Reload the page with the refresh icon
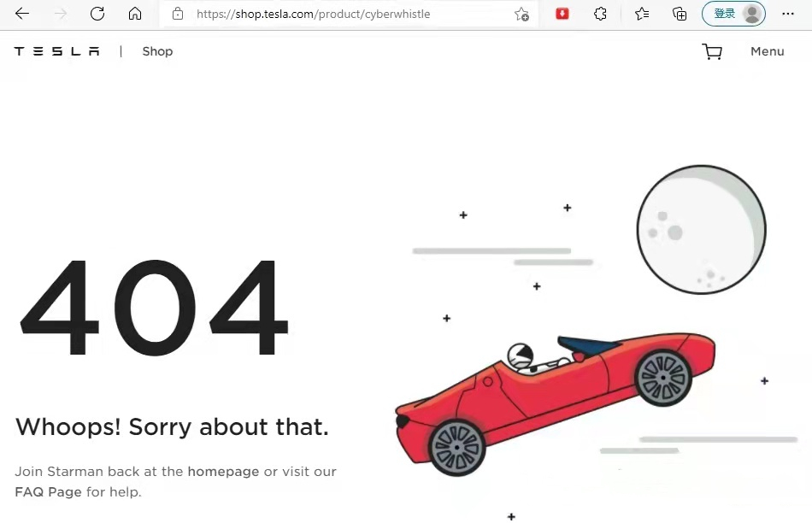Viewport: 812px width, 523px height. 97,14
